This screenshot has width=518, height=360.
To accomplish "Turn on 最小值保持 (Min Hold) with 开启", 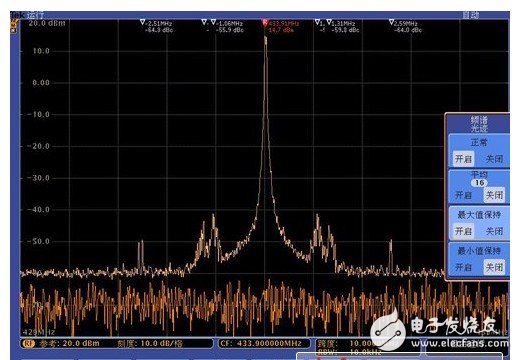I will (x=463, y=267).
